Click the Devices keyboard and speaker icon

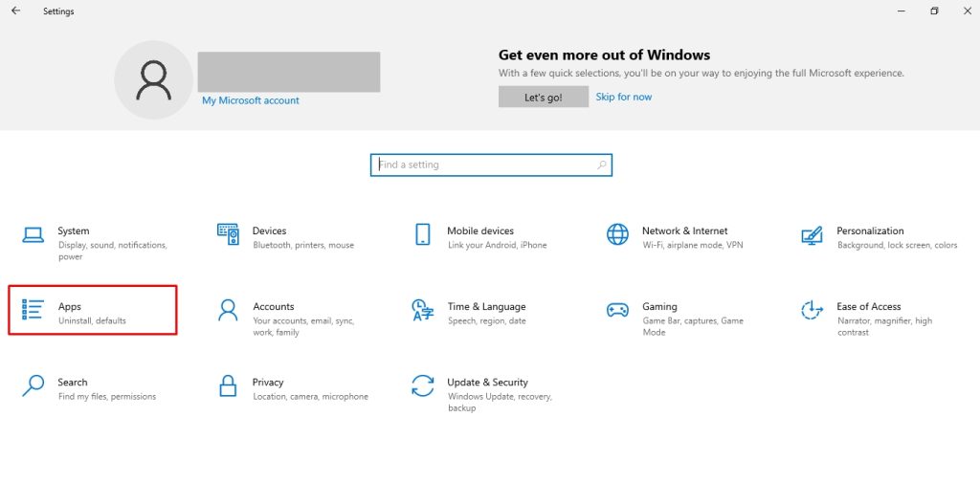228,234
